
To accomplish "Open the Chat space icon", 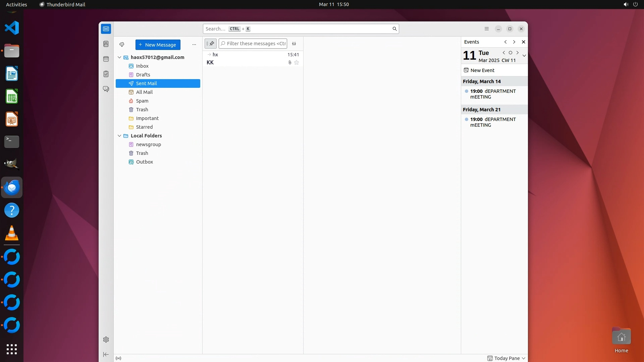I will [x=106, y=89].
